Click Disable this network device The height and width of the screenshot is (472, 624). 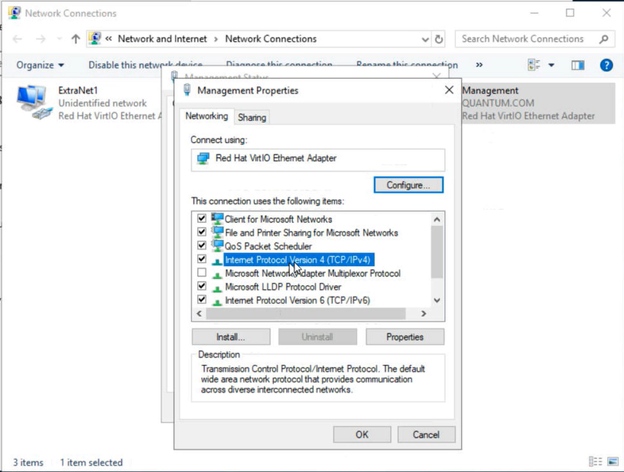[x=145, y=65]
